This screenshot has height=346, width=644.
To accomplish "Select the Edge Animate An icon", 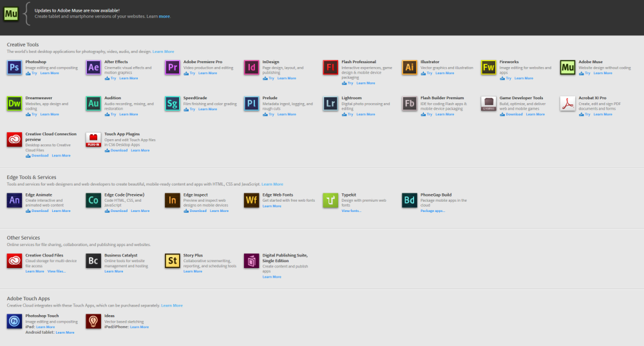I will (14, 200).
